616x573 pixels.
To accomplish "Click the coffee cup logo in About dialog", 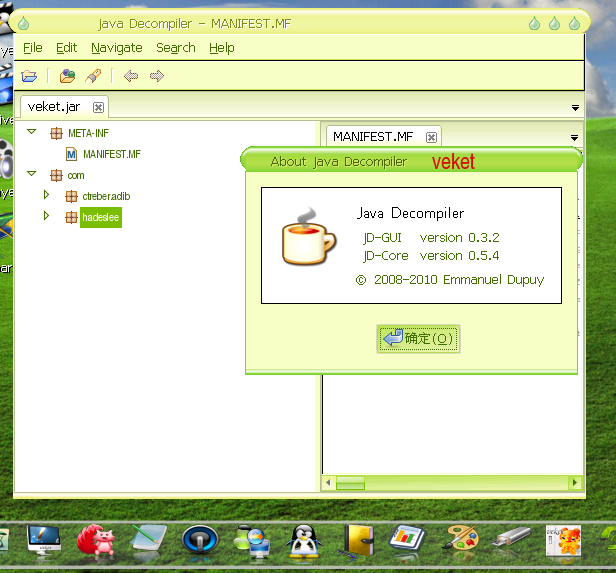I will pos(309,236).
